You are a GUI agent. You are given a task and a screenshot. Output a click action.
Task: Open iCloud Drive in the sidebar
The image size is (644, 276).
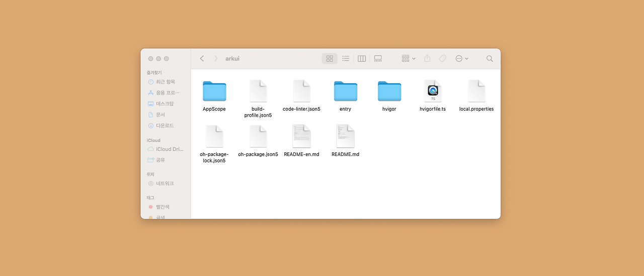[166, 149]
